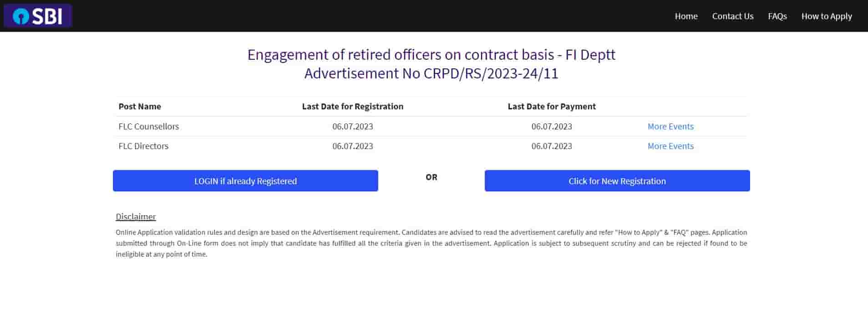Click the Post Name column header
868x325 pixels.
(x=139, y=106)
